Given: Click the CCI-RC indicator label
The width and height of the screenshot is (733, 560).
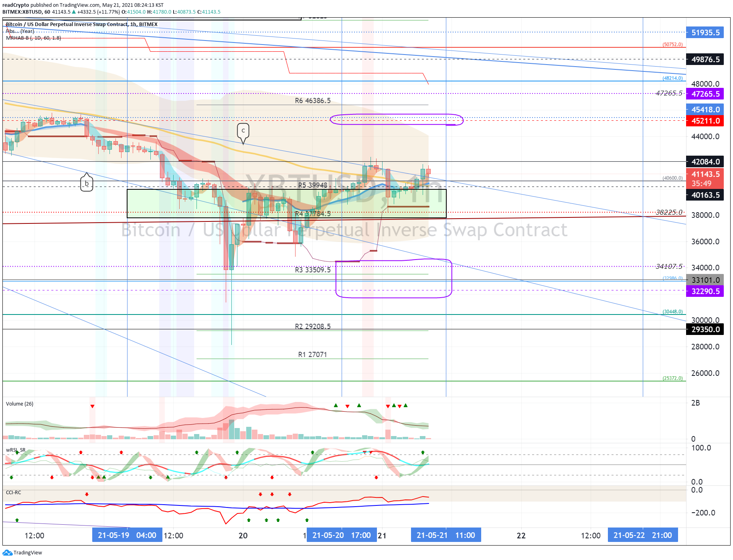Looking at the screenshot, I should [14, 492].
